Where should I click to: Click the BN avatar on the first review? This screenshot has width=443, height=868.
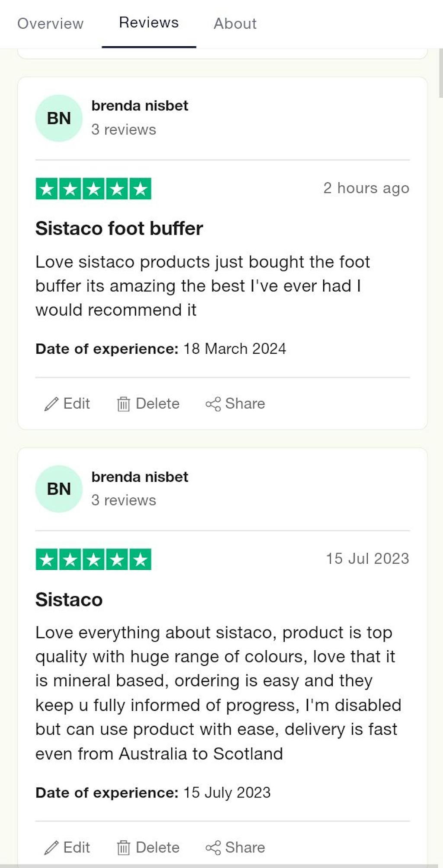point(59,118)
